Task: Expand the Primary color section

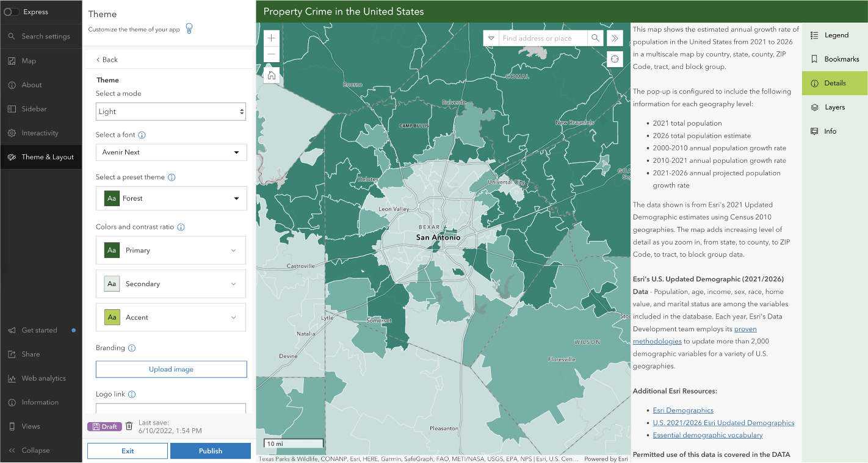Action: click(171, 250)
